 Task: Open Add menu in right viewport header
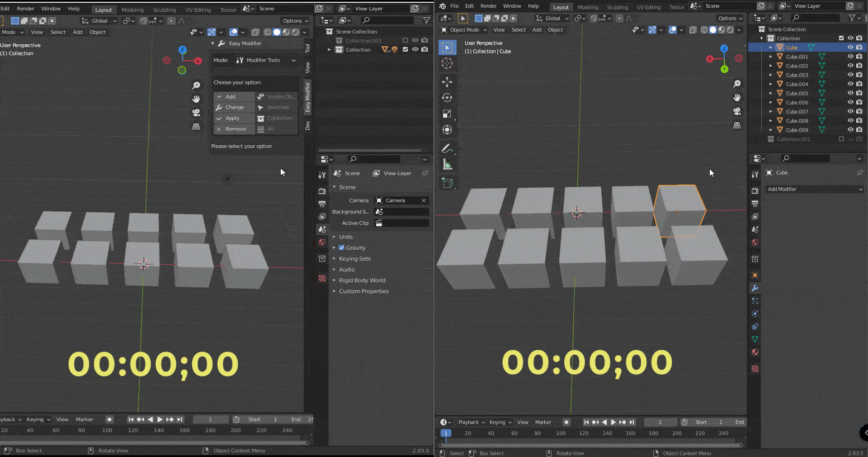[537, 30]
